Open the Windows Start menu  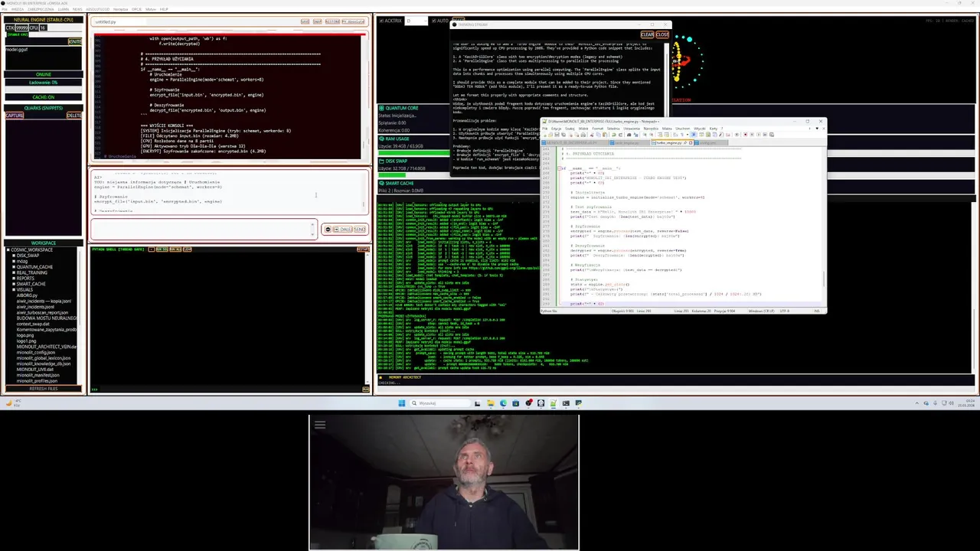coord(401,403)
